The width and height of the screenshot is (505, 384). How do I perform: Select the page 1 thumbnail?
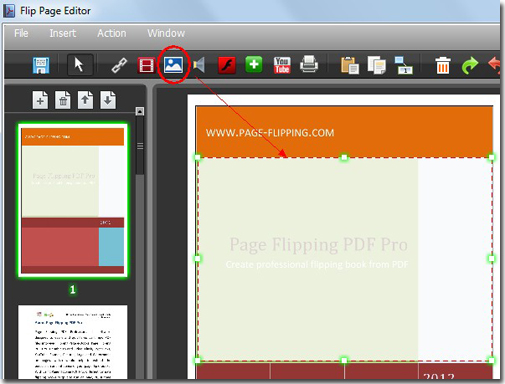[73, 200]
